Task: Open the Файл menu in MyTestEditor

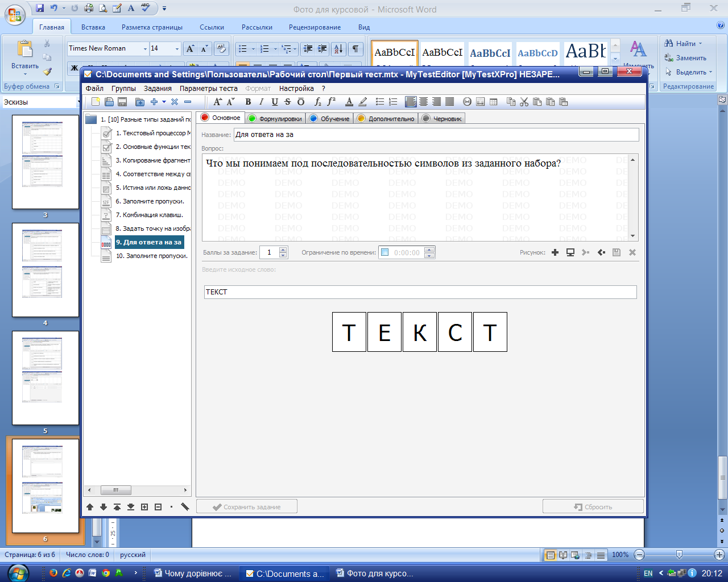Action: pos(94,89)
